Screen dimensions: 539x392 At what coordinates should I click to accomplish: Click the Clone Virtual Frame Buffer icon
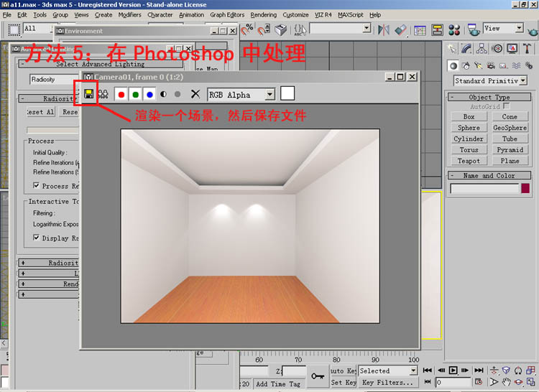coord(103,94)
